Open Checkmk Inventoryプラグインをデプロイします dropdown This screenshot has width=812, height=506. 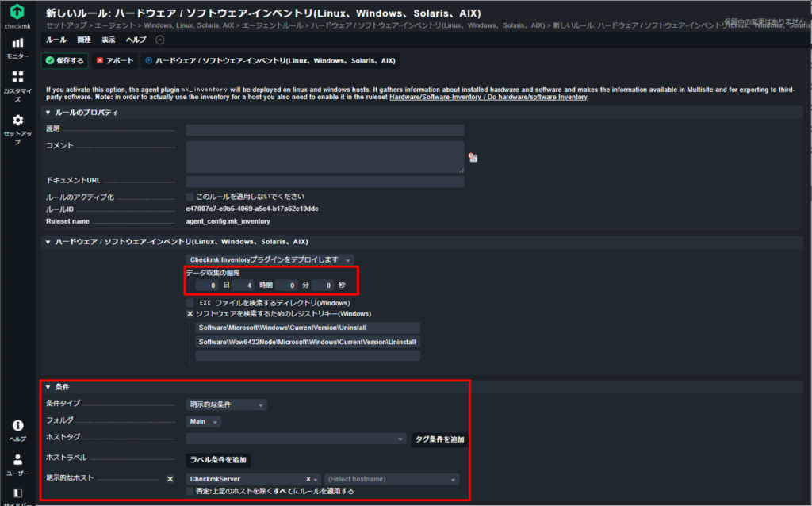270,259
